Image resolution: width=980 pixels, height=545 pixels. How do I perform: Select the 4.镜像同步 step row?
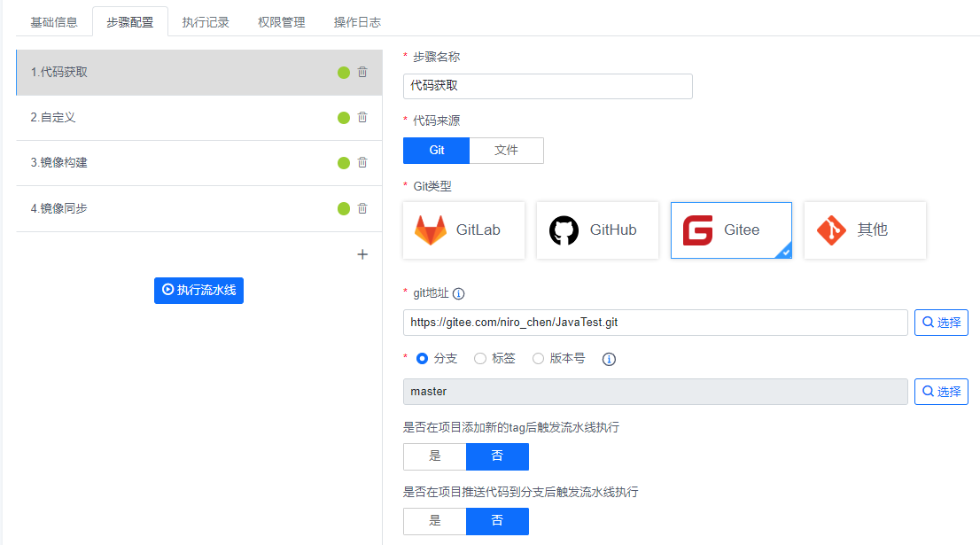tap(199, 209)
